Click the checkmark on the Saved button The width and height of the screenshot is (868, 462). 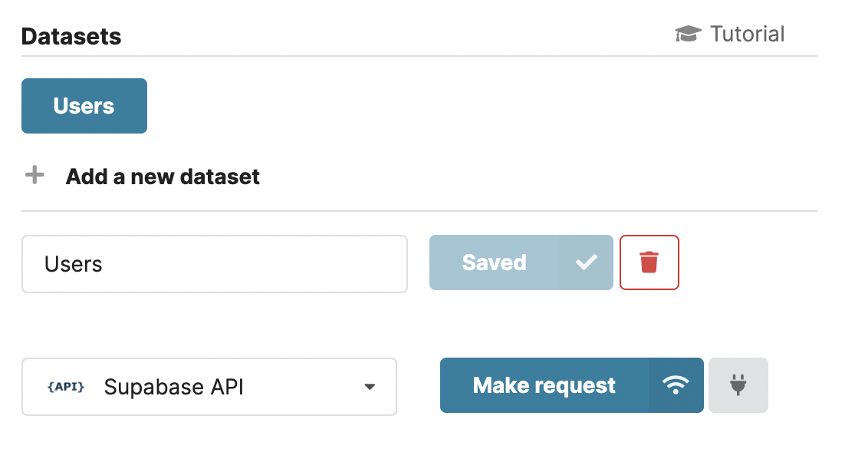[x=586, y=262]
